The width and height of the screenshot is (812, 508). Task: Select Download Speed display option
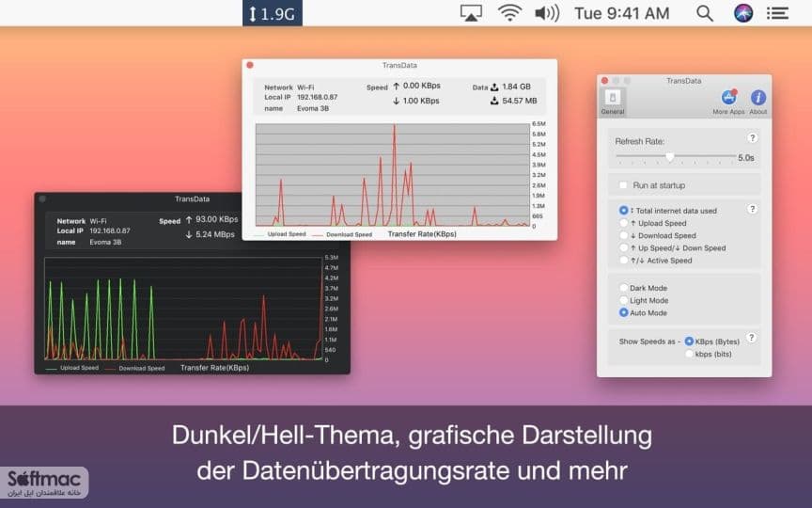pyautogui.click(x=623, y=235)
